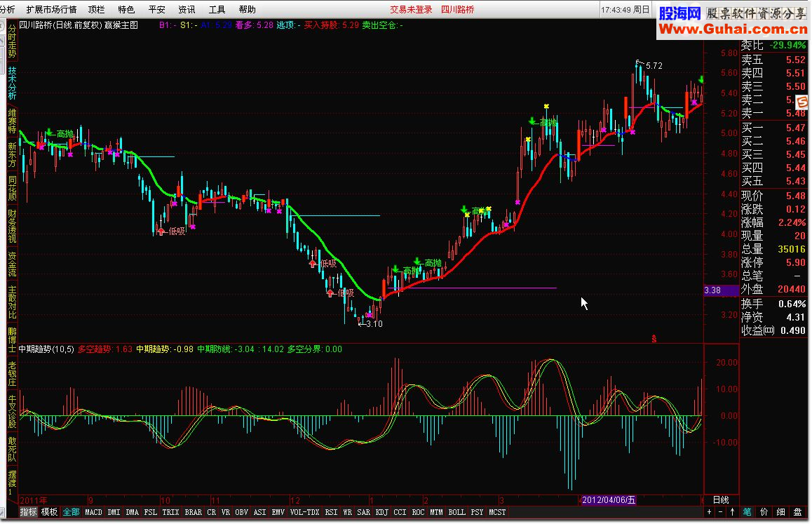Screen dimensions: 812x524
Task: Open the 扩展市场行情 menu
Action: [x=51, y=9]
